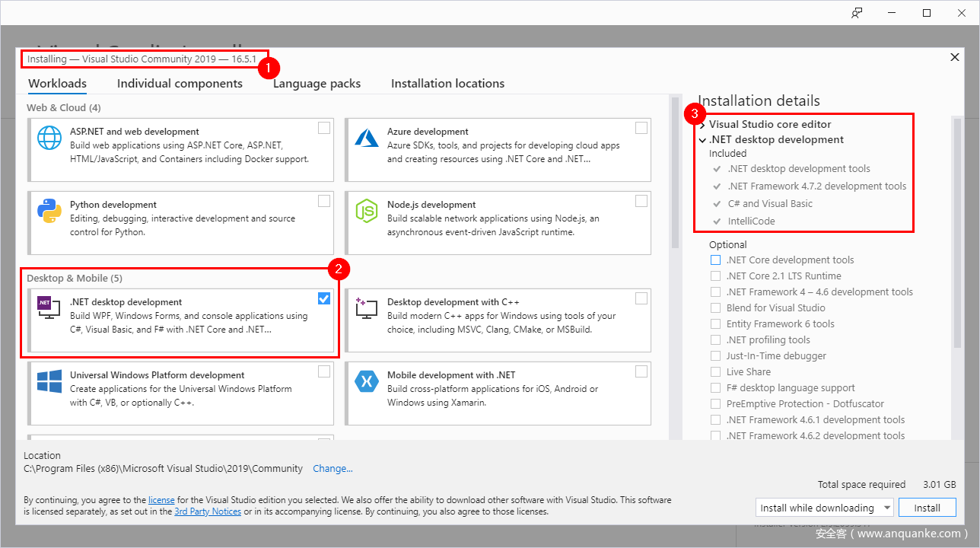Click the Universal Windows Platform logo
This screenshot has height=548, width=980.
point(49,381)
